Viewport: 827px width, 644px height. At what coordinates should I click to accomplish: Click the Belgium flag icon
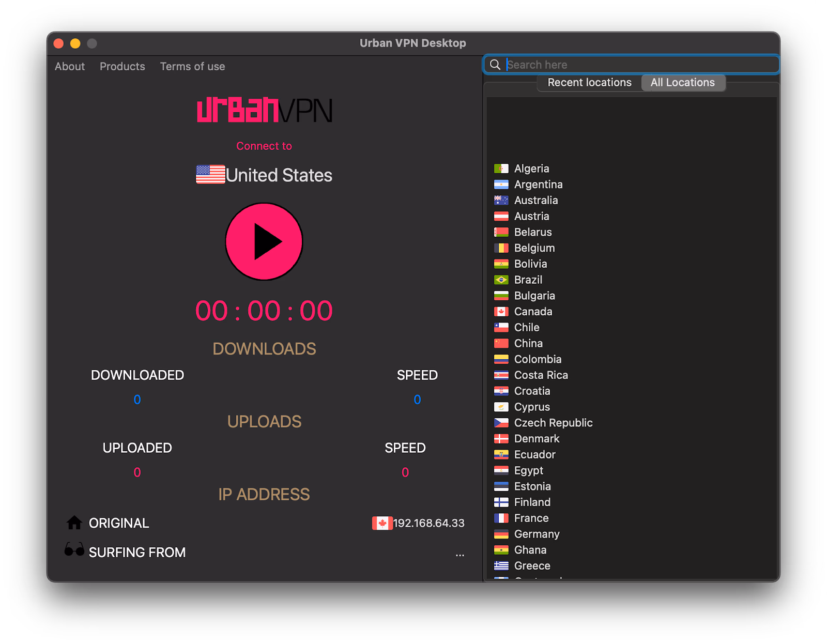(501, 248)
